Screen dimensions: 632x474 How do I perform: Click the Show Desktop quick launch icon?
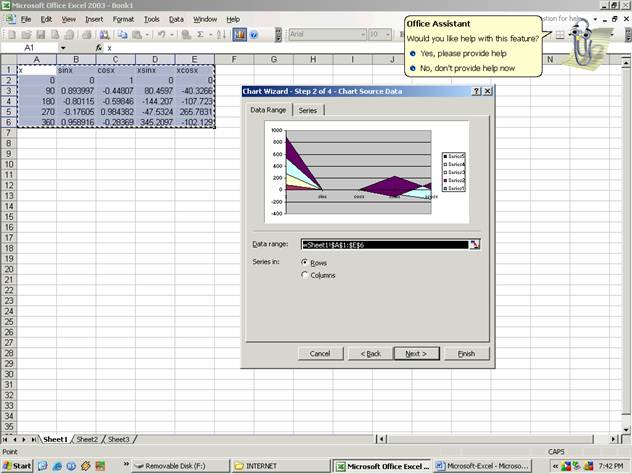[42, 466]
